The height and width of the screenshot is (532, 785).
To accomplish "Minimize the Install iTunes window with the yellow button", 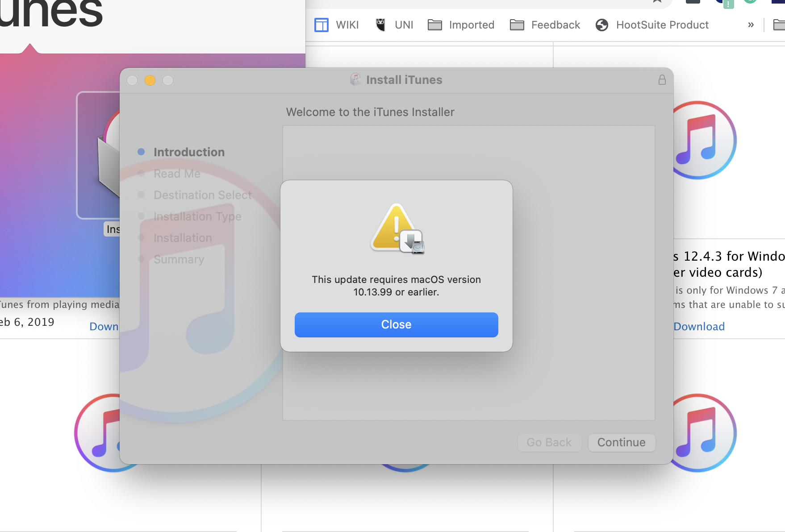I will [x=150, y=80].
